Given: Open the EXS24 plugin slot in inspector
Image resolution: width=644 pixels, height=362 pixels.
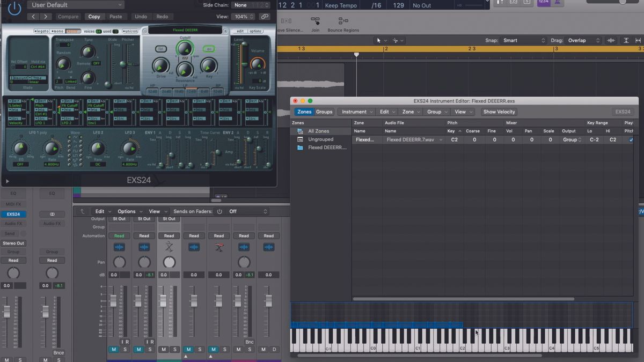Looking at the screenshot, I should [14, 214].
